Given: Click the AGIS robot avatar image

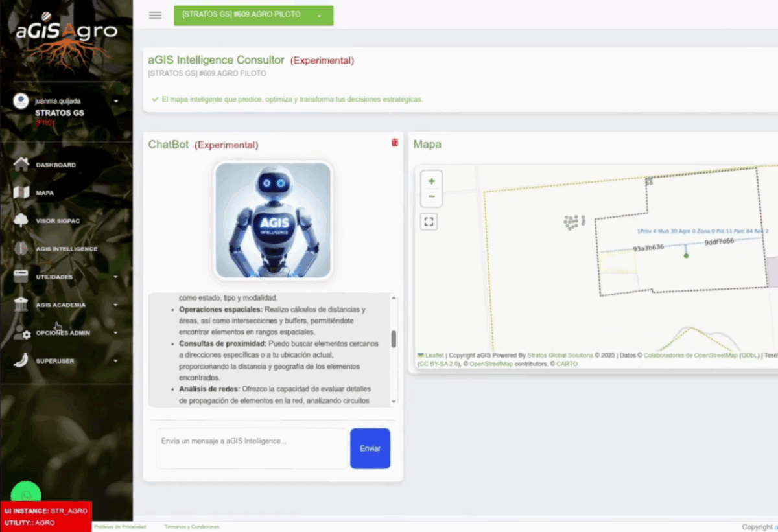Looking at the screenshot, I should [x=273, y=220].
